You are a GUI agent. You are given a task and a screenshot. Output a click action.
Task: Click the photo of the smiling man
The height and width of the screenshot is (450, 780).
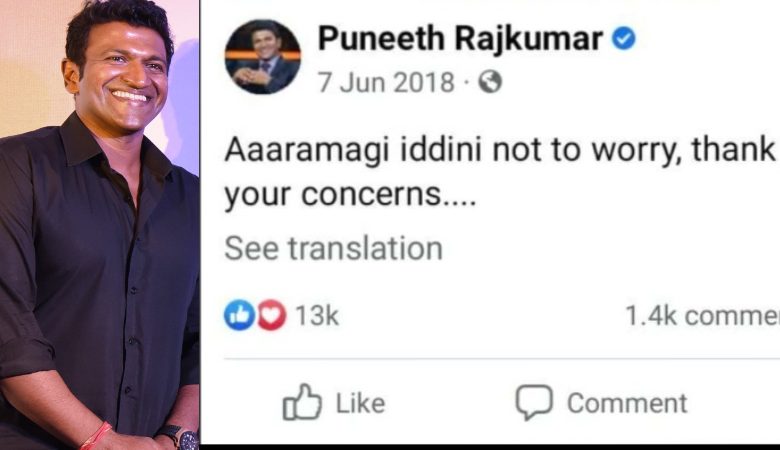pyautogui.click(x=99, y=225)
